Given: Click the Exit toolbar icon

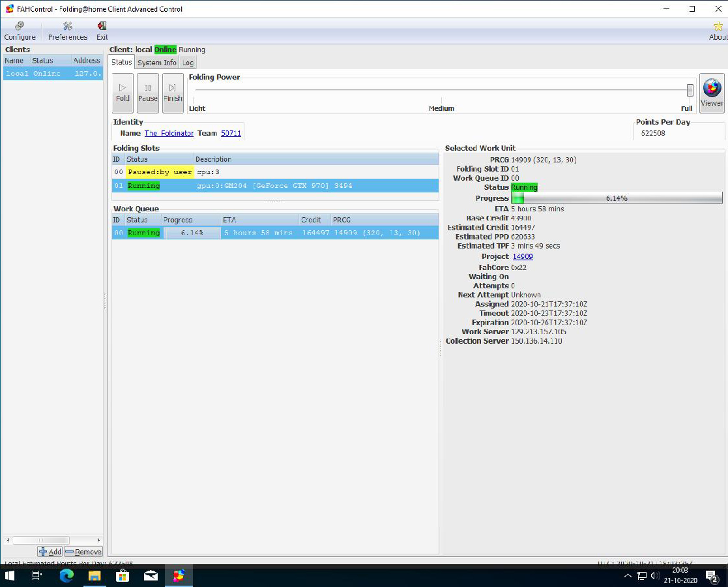Looking at the screenshot, I should tap(102, 31).
